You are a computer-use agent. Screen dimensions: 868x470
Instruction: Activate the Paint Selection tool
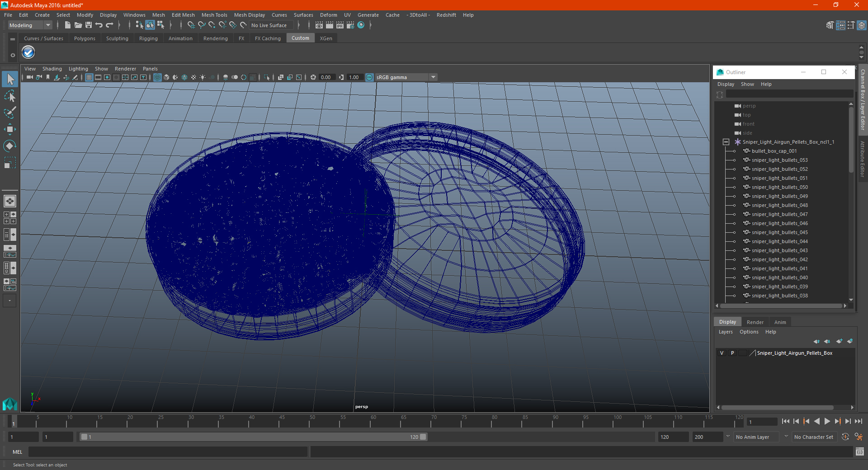(x=10, y=113)
